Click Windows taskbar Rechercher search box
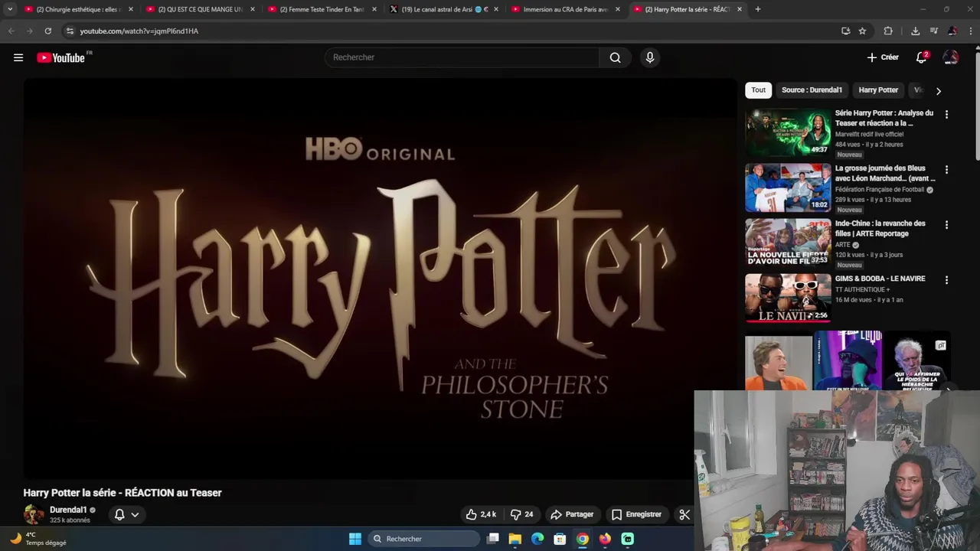980x551 pixels. click(x=423, y=539)
